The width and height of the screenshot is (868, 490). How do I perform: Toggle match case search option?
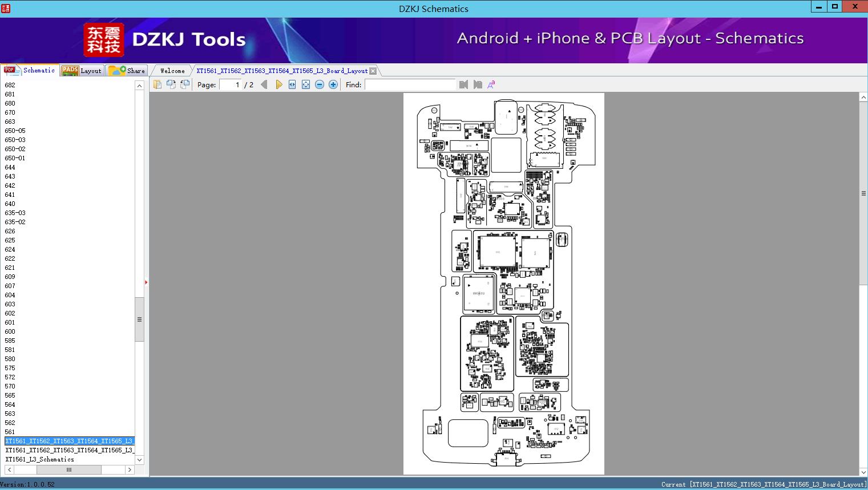491,84
